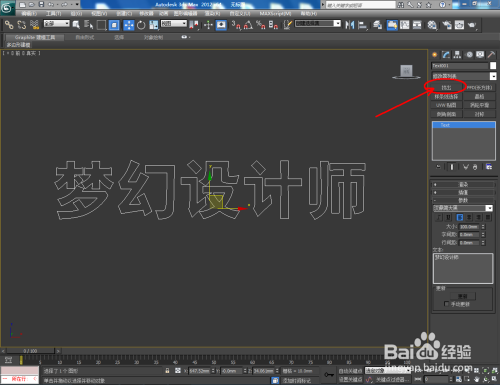Open the 视图(V) menu

pos(99,14)
